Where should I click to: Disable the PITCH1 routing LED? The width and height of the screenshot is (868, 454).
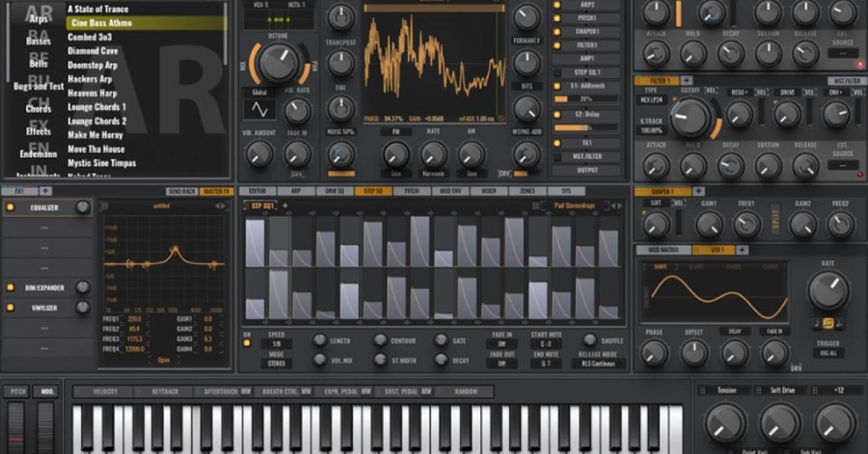click(557, 17)
